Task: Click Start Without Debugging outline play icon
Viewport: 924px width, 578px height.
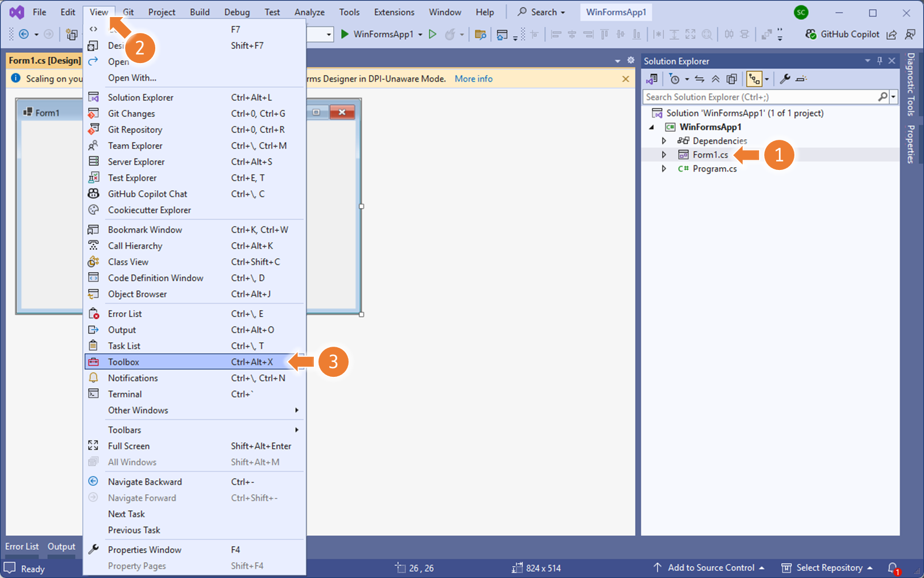Action: [x=432, y=34]
